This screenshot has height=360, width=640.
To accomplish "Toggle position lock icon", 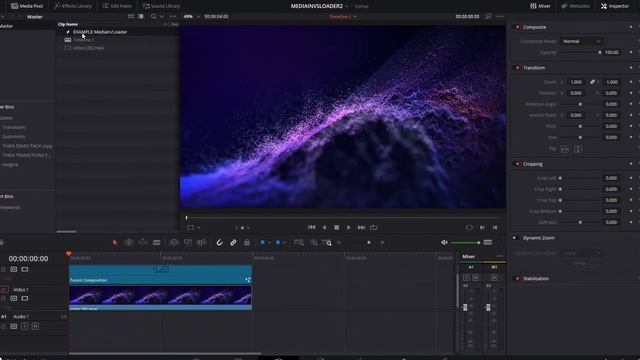I will pos(247,242).
